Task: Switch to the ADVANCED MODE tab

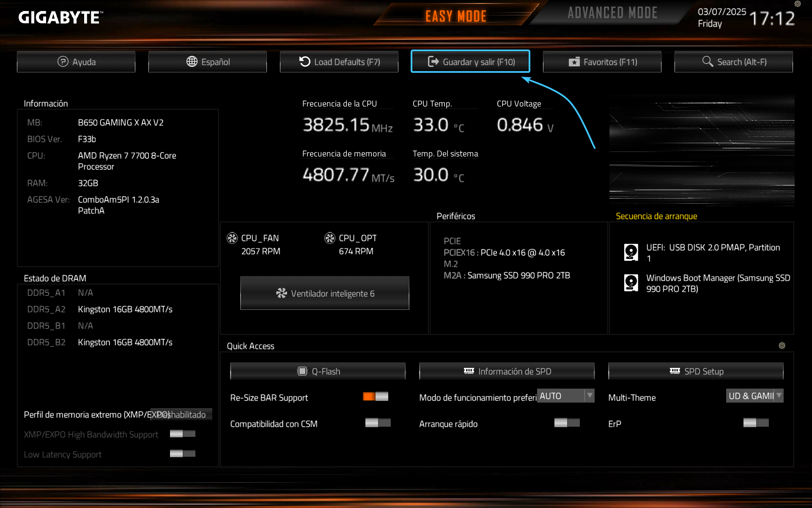Action: tap(612, 13)
